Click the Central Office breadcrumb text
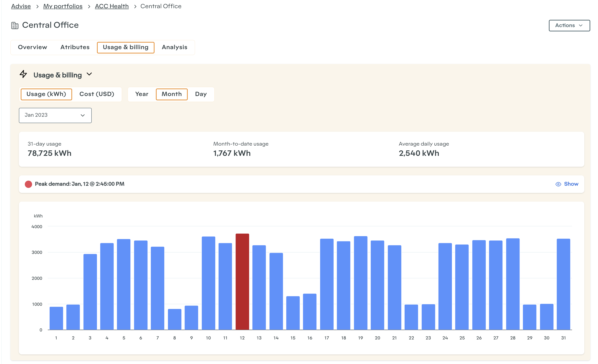This screenshot has width=598, height=364. point(161,6)
